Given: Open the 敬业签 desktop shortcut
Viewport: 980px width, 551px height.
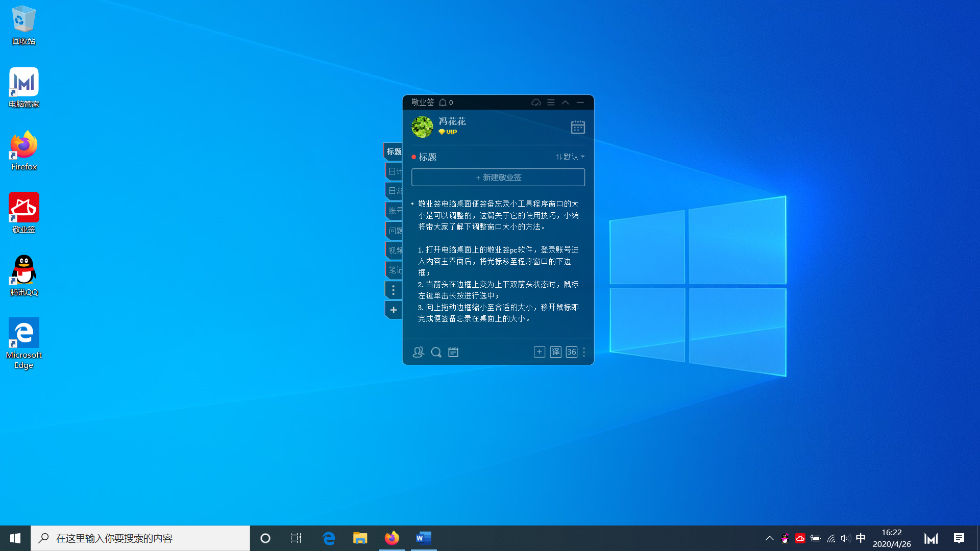Looking at the screenshot, I should point(24,213).
